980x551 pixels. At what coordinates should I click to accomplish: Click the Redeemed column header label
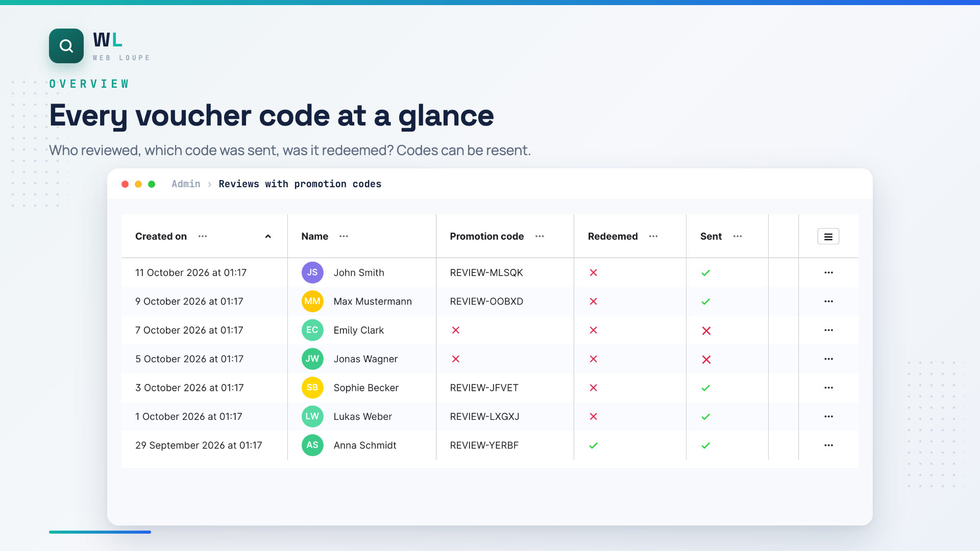[612, 236]
